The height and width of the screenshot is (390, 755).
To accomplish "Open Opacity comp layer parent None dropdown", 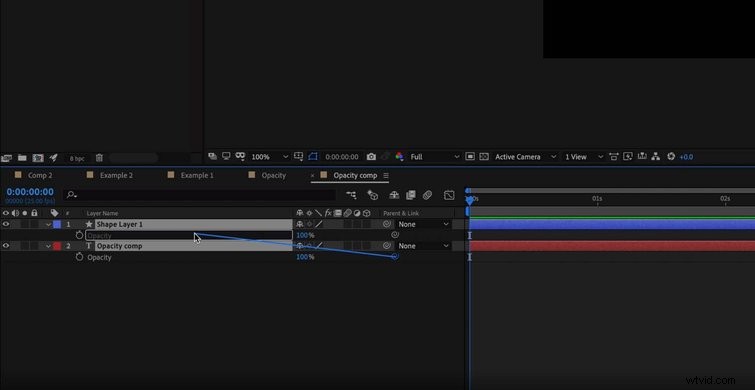I will tap(423, 246).
